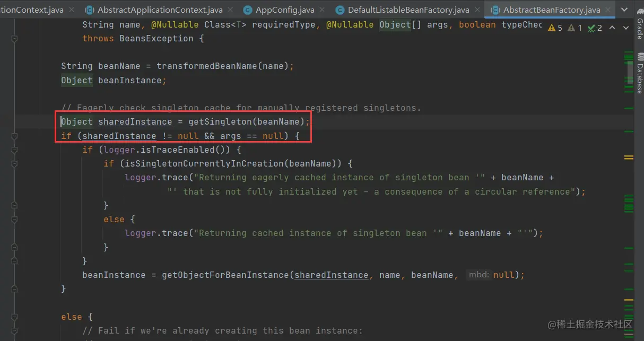Collapse the inner else block fold marker
Viewport: 644px width, 341px height.
tap(14, 220)
